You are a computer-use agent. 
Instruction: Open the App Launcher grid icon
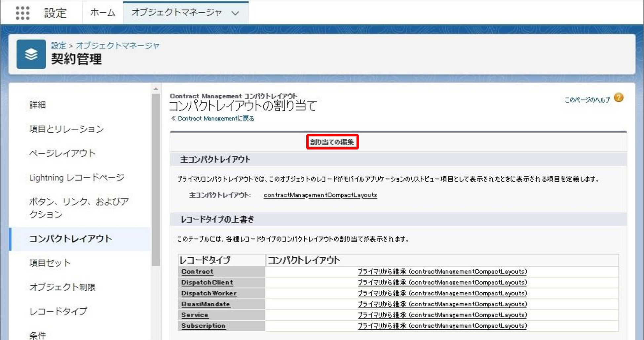22,13
